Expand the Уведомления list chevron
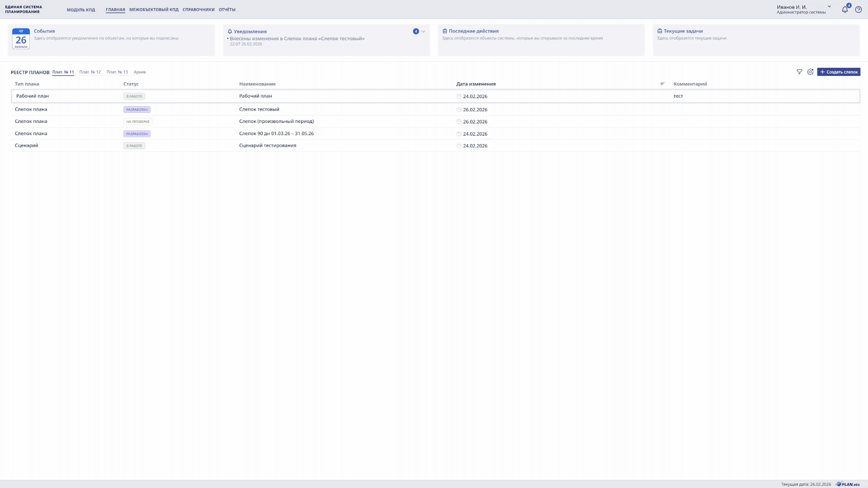 (x=423, y=32)
